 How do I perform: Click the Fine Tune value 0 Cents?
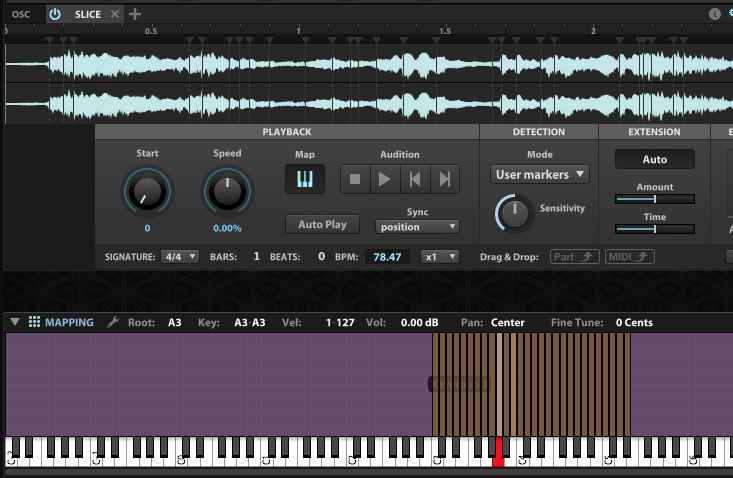click(634, 322)
